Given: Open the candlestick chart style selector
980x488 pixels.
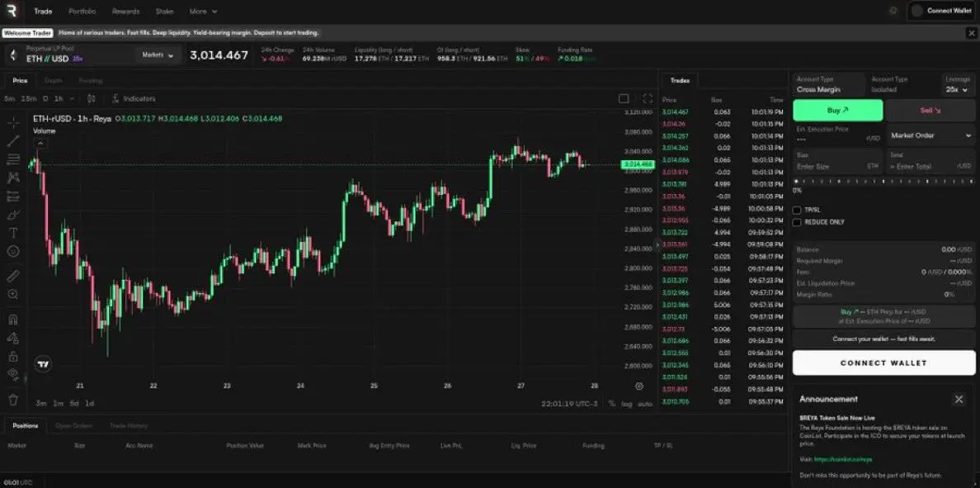Looking at the screenshot, I should point(92,99).
